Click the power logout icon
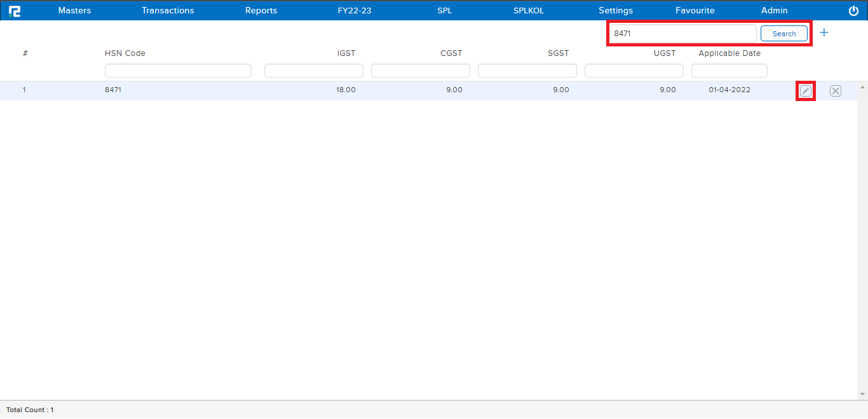 coord(853,11)
